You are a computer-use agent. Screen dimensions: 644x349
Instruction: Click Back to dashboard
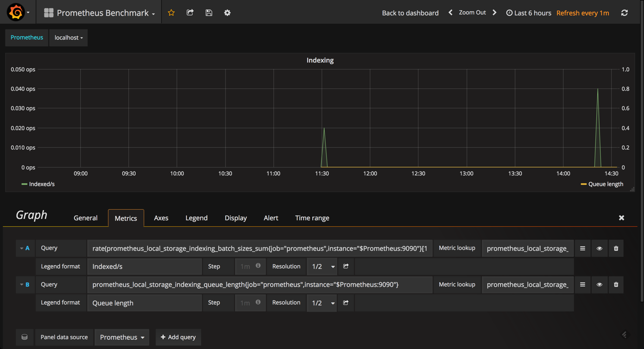point(410,12)
